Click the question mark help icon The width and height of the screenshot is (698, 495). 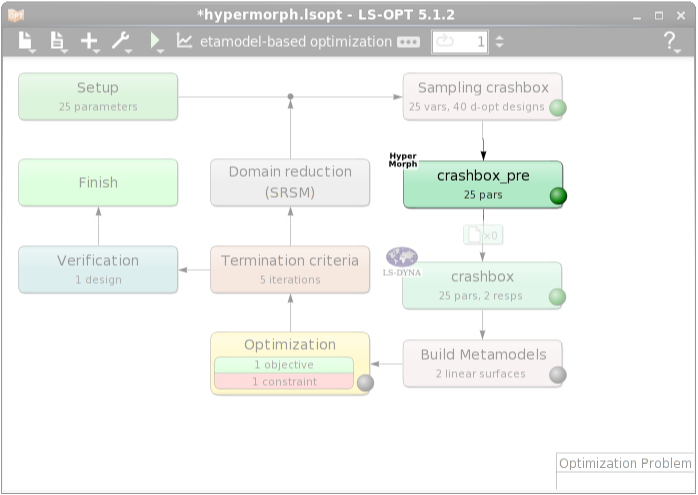click(x=670, y=41)
